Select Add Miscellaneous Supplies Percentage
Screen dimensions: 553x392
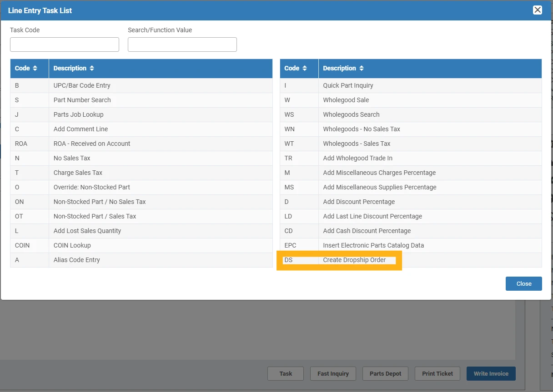coord(411,187)
